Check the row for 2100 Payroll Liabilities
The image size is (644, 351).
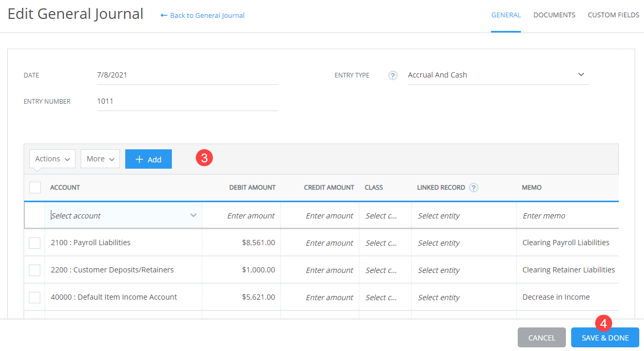(35, 243)
